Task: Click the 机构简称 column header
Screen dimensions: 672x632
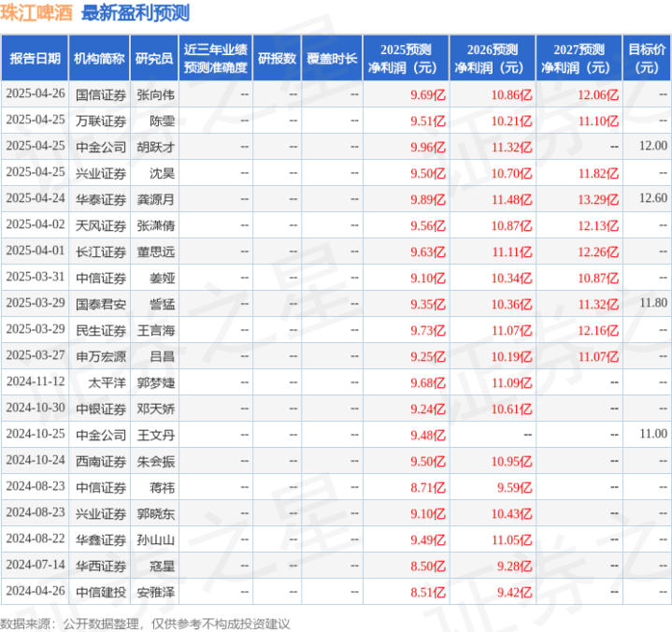Action: pos(99,58)
